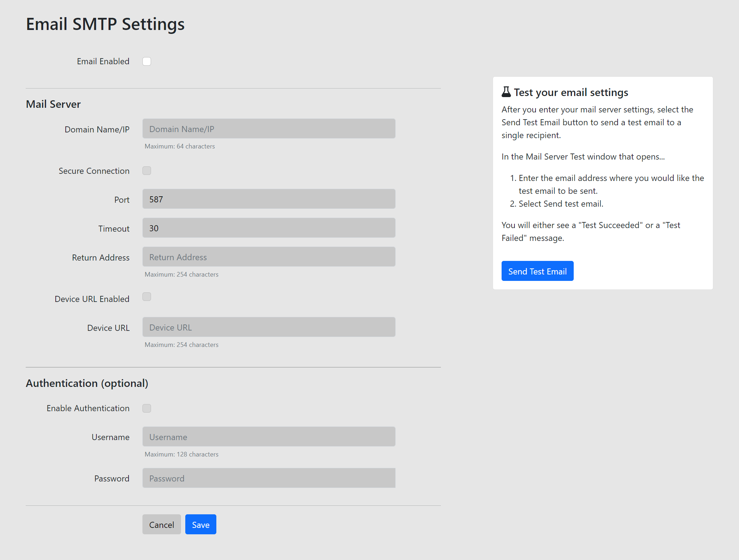This screenshot has height=560, width=739.
Task: Select the Timeout field with value 30
Action: click(x=268, y=228)
